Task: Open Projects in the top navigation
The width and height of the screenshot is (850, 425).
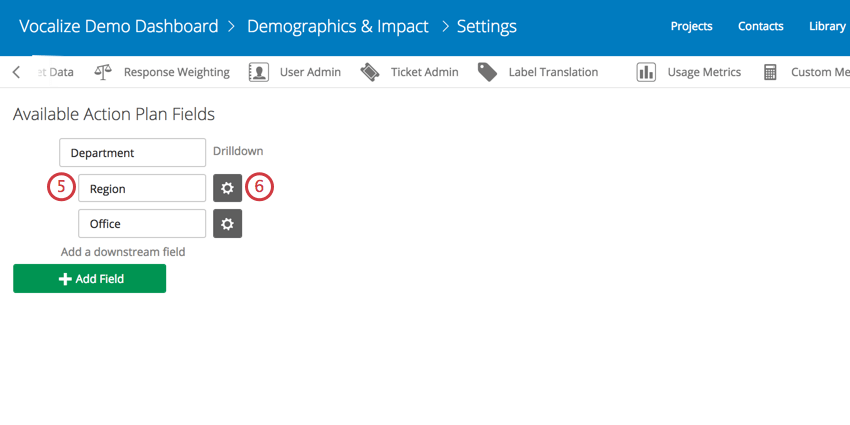Action: pyautogui.click(x=691, y=27)
